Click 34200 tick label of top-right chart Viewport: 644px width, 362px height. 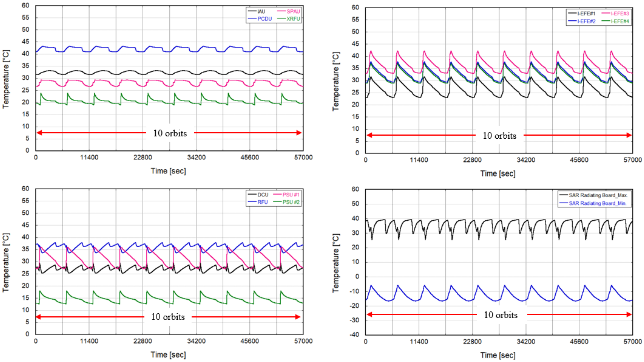pos(526,160)
